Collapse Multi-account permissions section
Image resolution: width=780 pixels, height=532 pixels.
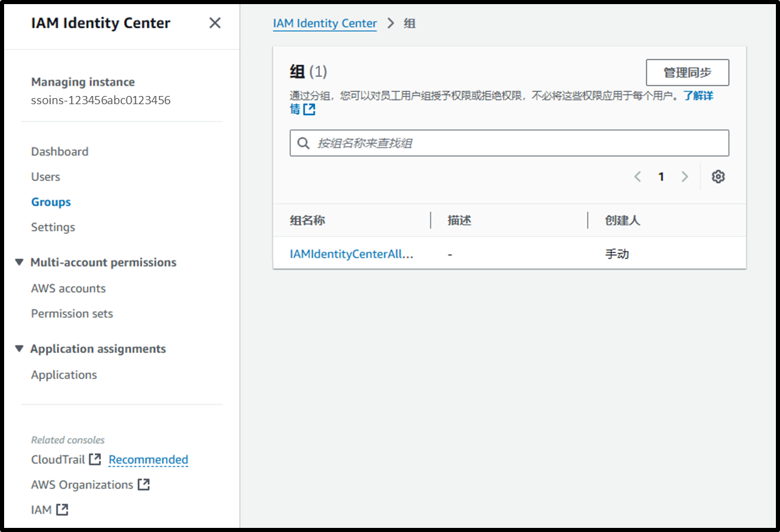[19, 262]
